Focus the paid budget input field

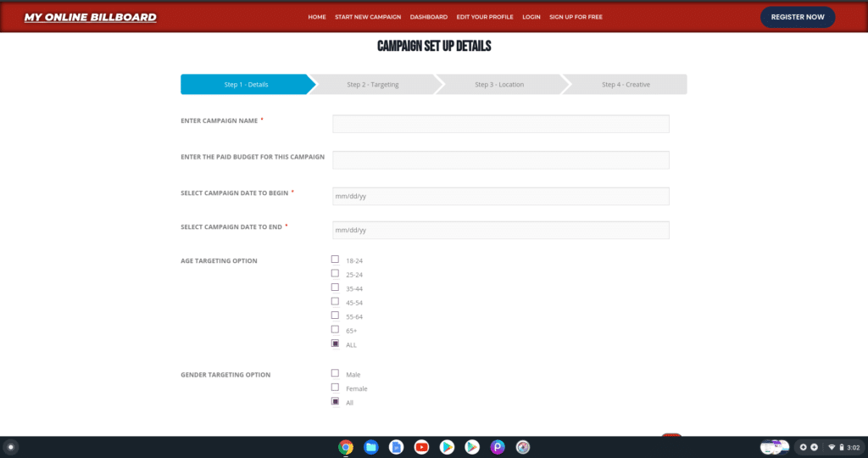point(500,160)
